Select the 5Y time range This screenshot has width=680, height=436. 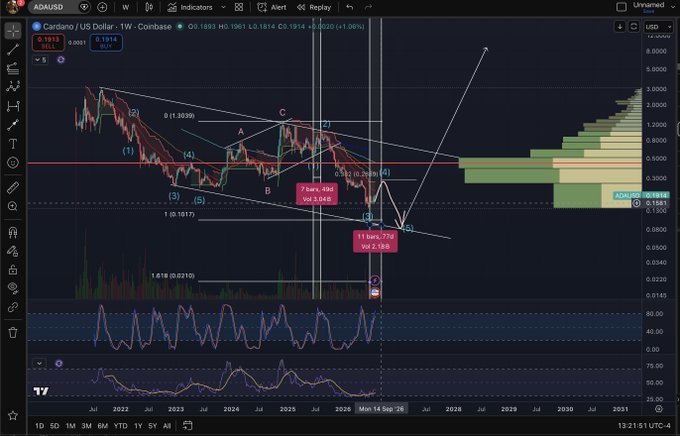coord(153,426)
